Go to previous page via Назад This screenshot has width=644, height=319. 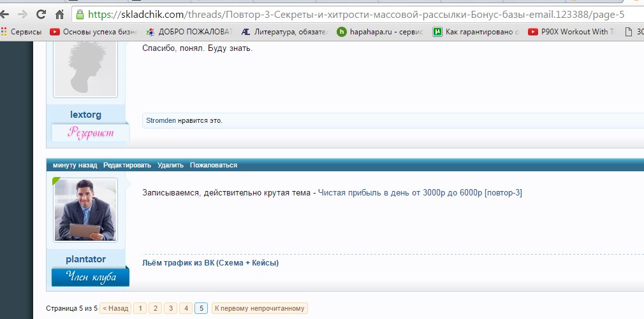pos(115,308)
